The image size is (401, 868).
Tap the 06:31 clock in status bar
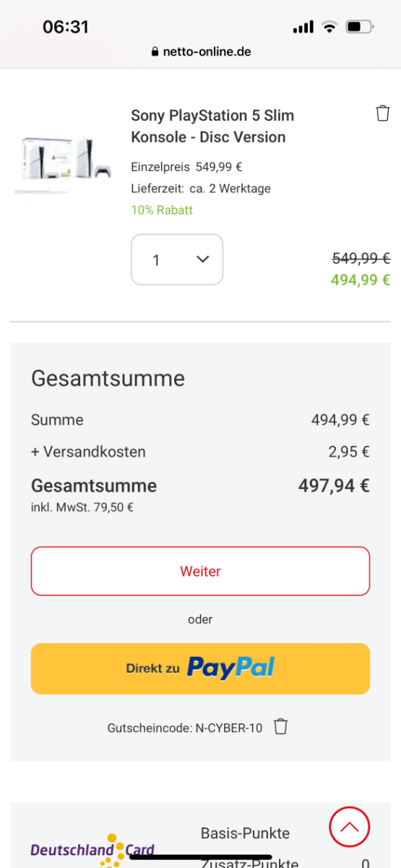pyautogui.click(x=66, y=27)
